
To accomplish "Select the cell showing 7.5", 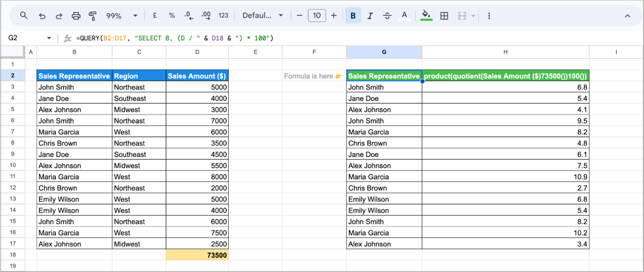I will 505,165.
